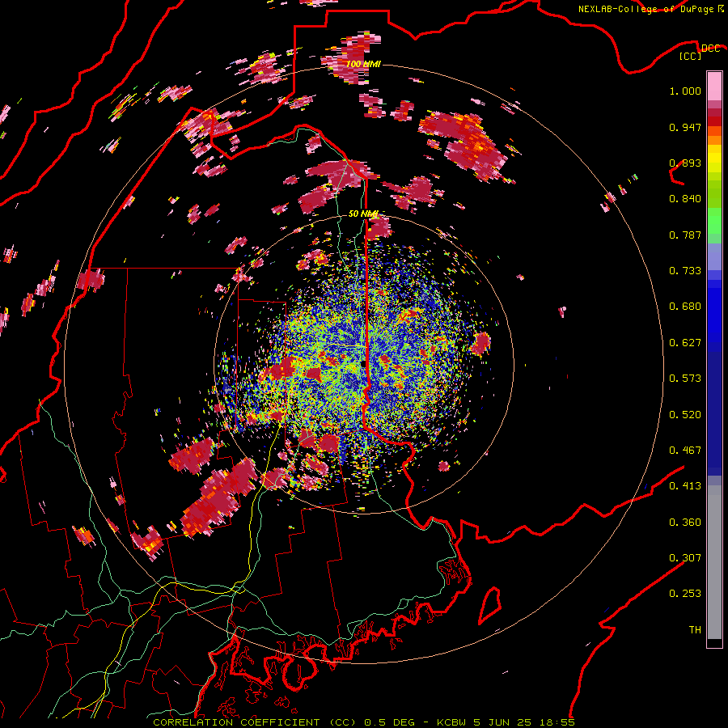The height and width of the screenshot is (728, 728).
Task: Click the DCC label above the color bar
Action: pyautogui.click(x=710, y=48)
